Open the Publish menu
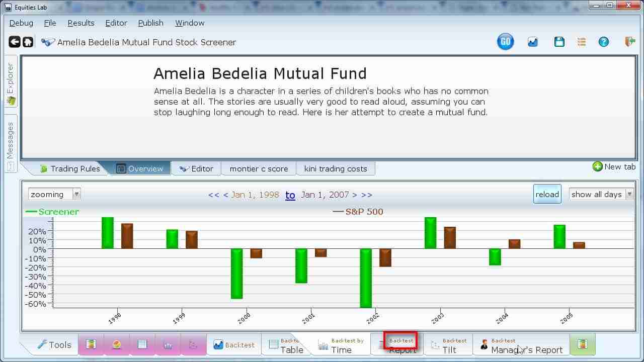This screenshot has height=362, width=644. tap(151, 23)
